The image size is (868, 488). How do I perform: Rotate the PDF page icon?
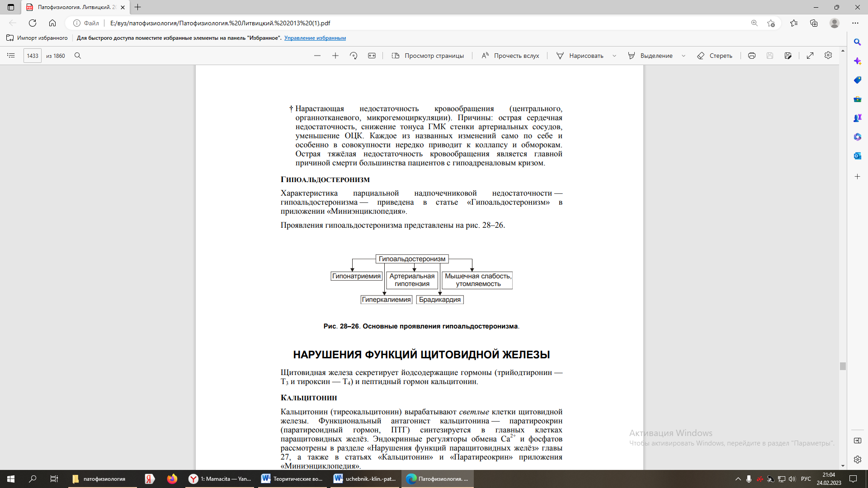354,56
